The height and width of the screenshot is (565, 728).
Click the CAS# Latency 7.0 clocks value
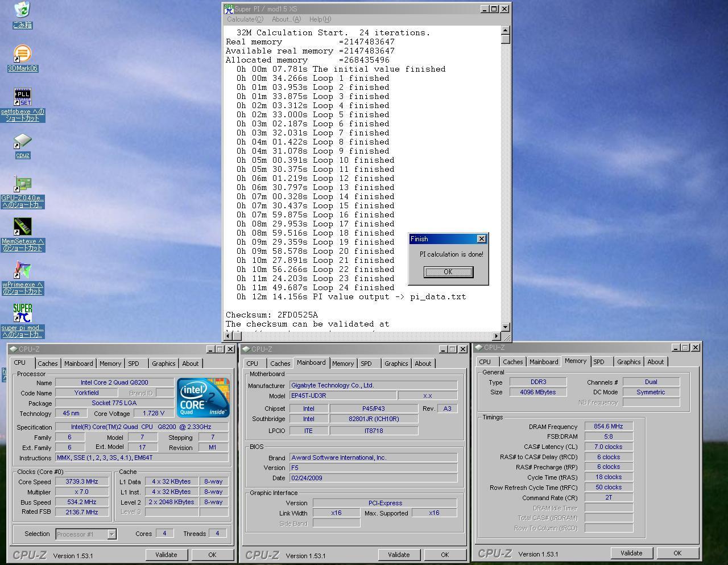point(609,447)
